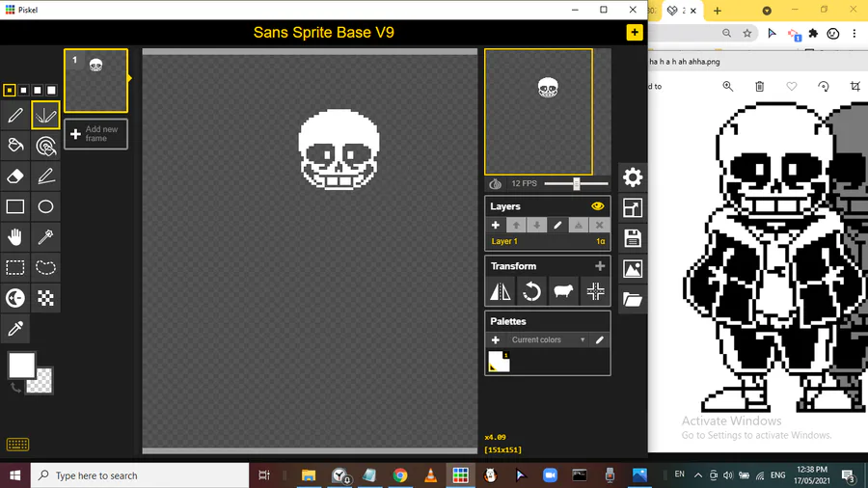This screenshot has width=868, height=488.
Task: Add a new layer
Action: pyautogui.click(x=496, y=225)
